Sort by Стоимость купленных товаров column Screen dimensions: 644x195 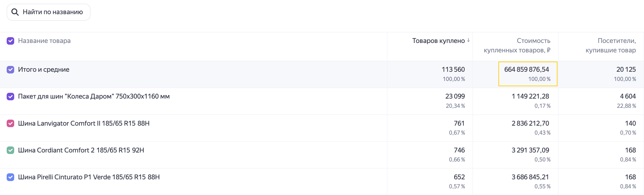(x=517, y=45)
